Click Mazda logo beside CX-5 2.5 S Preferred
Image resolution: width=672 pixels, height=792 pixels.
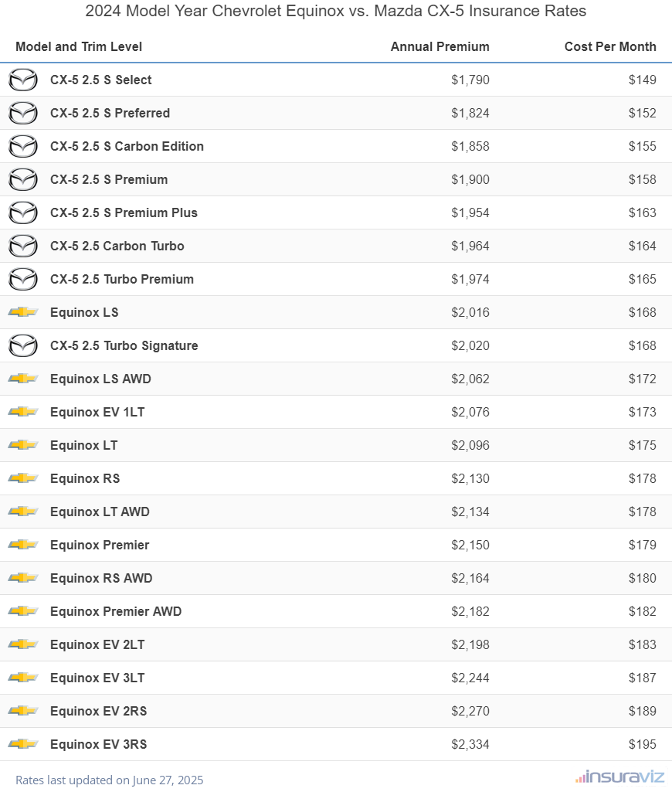[23, 113]
